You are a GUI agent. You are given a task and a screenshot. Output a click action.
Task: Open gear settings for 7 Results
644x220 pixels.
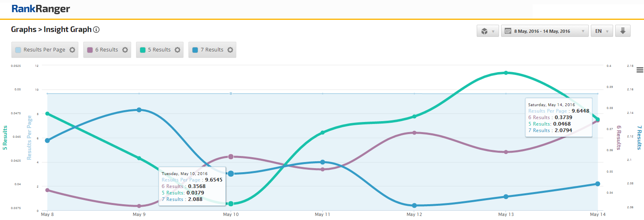point(230,50)
